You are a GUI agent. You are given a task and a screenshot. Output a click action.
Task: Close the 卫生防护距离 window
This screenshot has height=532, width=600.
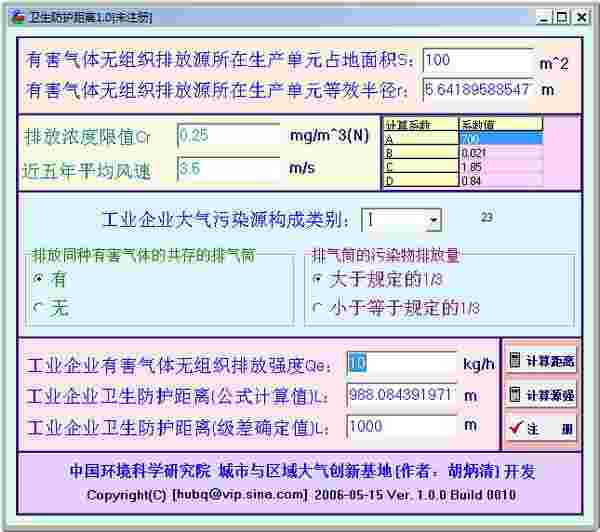582,17
